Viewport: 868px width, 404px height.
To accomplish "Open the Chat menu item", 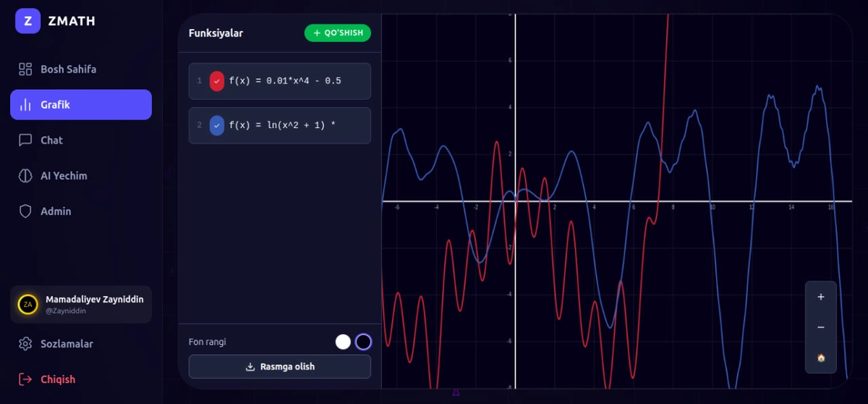I will pos(81,140).
